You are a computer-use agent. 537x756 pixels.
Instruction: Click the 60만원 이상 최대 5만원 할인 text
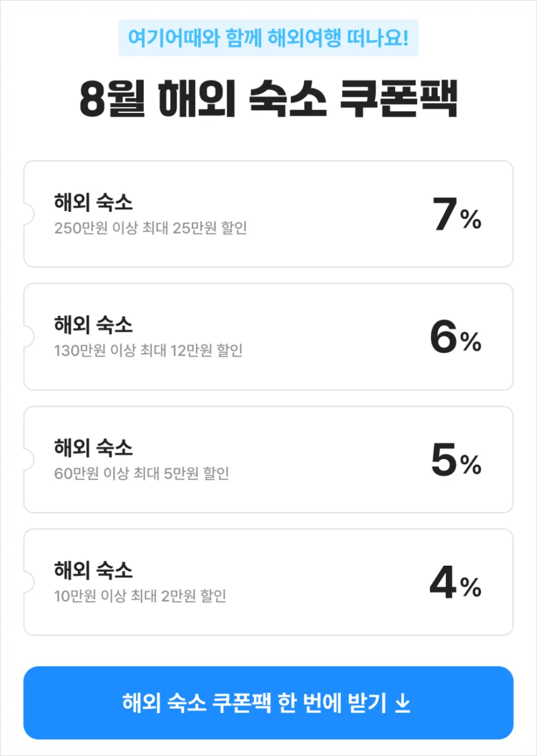click(x=142, y=473)
